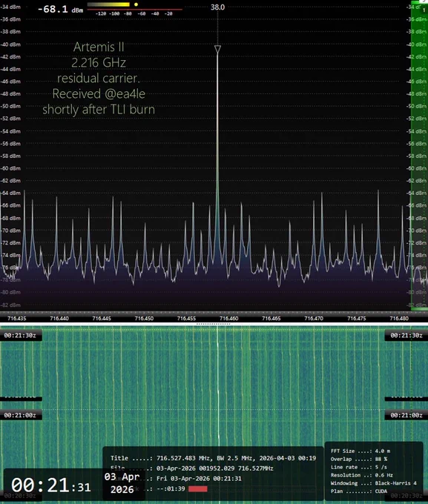
Task: Click the green level bar at right edge
Action: click(419, 156)
